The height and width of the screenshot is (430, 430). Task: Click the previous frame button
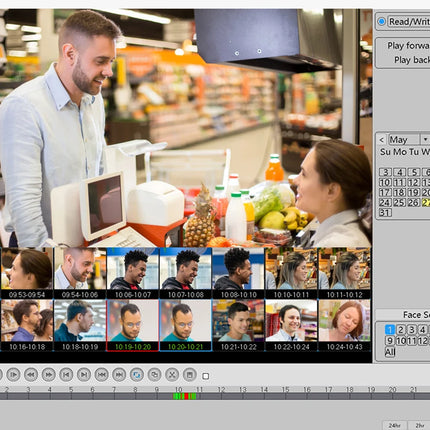click(x=66, y=375)
